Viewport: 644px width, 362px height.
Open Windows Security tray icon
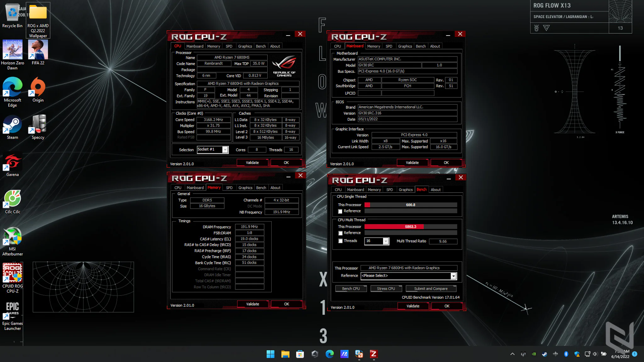tap(577, 354)
